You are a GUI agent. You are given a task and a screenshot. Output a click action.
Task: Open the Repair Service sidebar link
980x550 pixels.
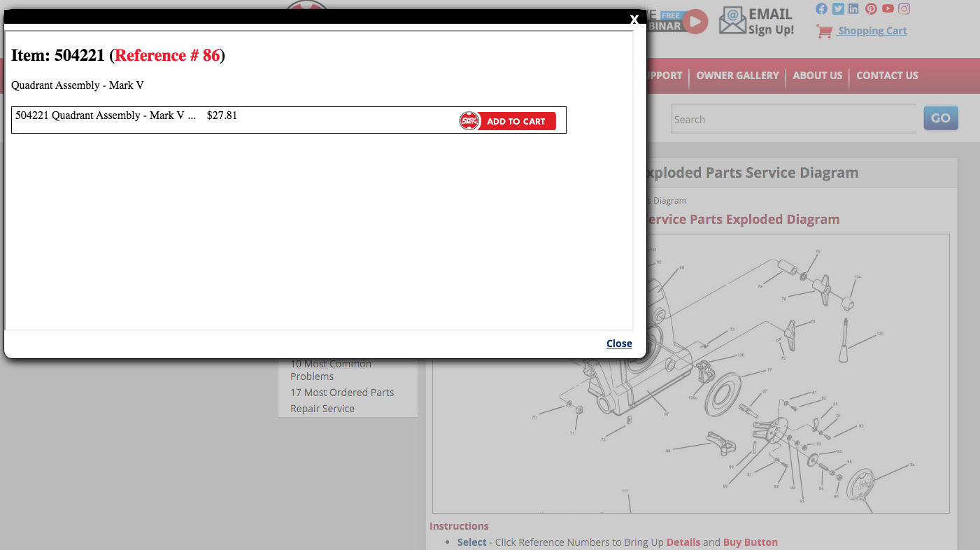click(322, 409)
